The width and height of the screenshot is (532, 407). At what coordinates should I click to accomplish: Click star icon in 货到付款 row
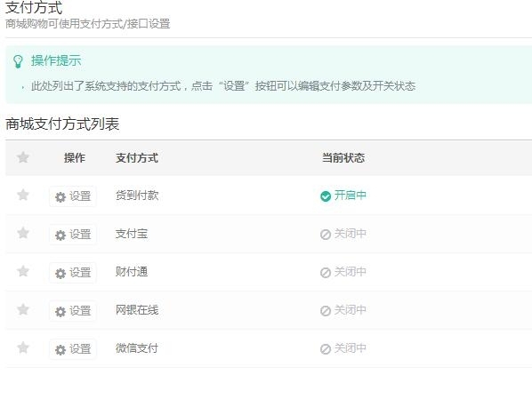pos(23,195)
